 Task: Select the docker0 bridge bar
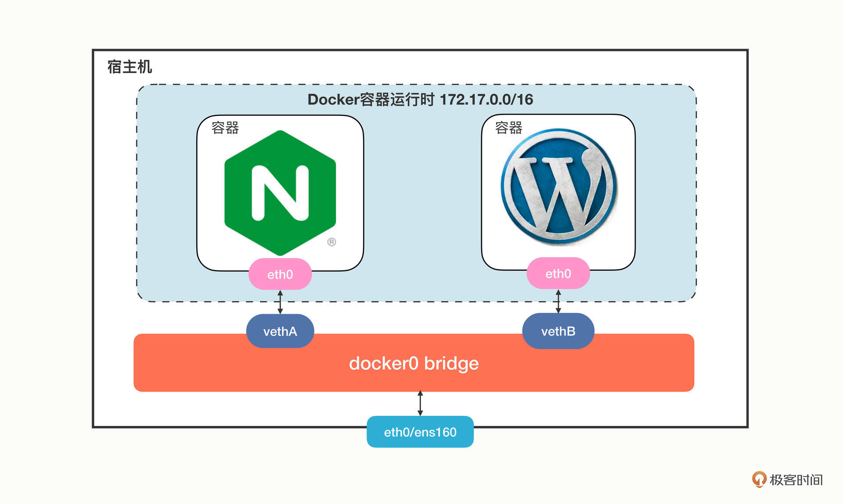click(x=414, y=364)
